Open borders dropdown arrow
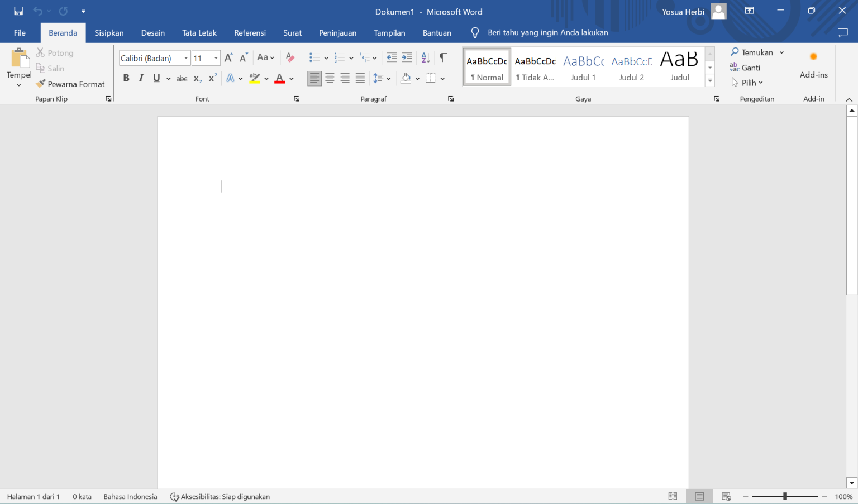This screenshot has width=858, height=504. pyautogui.click(x=442, y=79)
